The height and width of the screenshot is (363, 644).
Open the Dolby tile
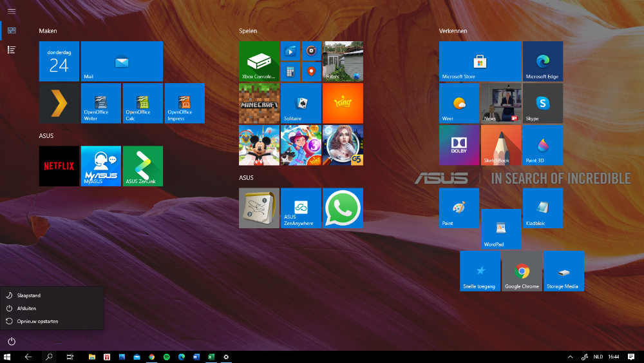(x=459, y=145)
